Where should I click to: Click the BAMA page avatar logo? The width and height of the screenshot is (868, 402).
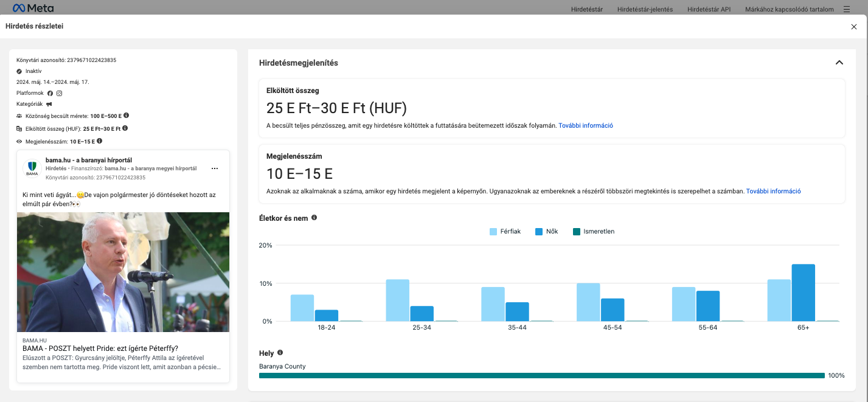click(32, 168)
